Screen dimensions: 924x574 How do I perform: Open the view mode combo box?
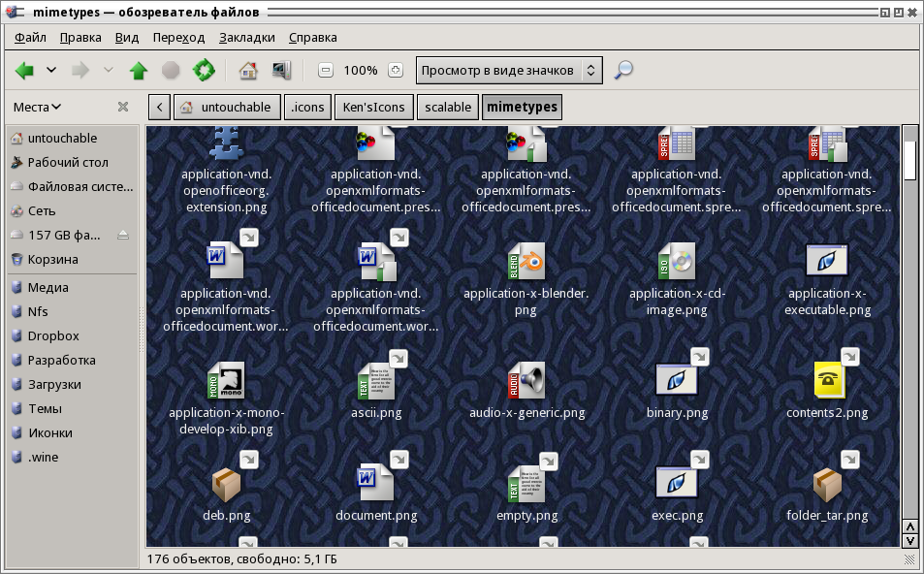point(509,71)
